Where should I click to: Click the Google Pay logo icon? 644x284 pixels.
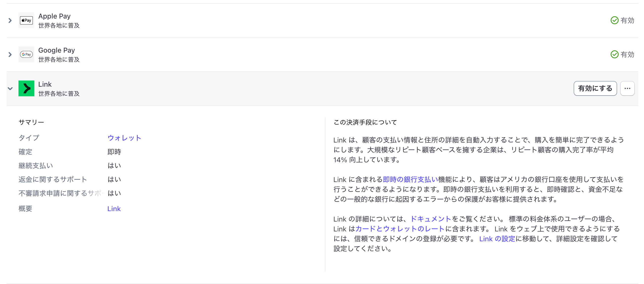click(x=26, y=54)
